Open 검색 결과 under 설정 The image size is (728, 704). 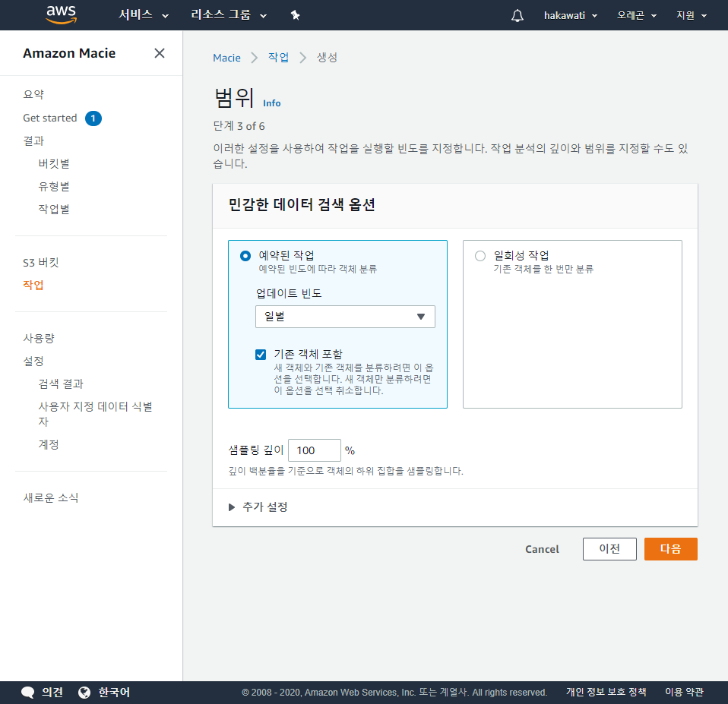coord(61,384)
